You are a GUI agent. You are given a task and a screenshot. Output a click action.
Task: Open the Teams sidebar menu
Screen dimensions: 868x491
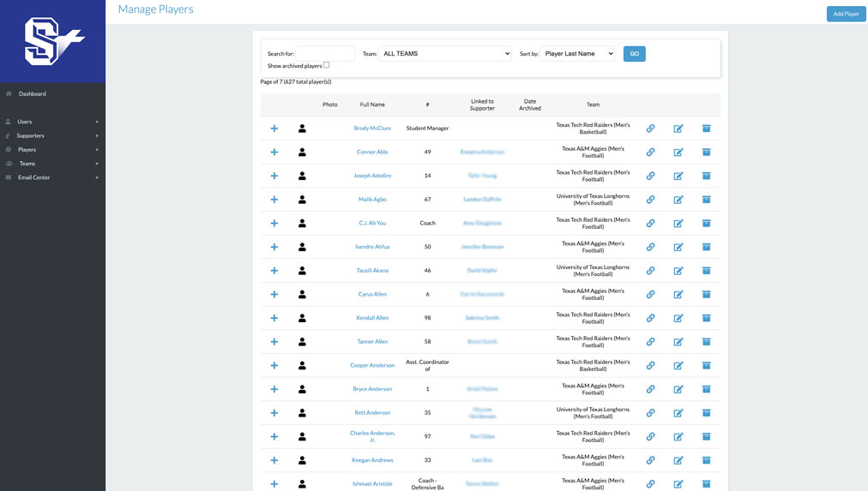pyautogui.click(x=52, y=164)
